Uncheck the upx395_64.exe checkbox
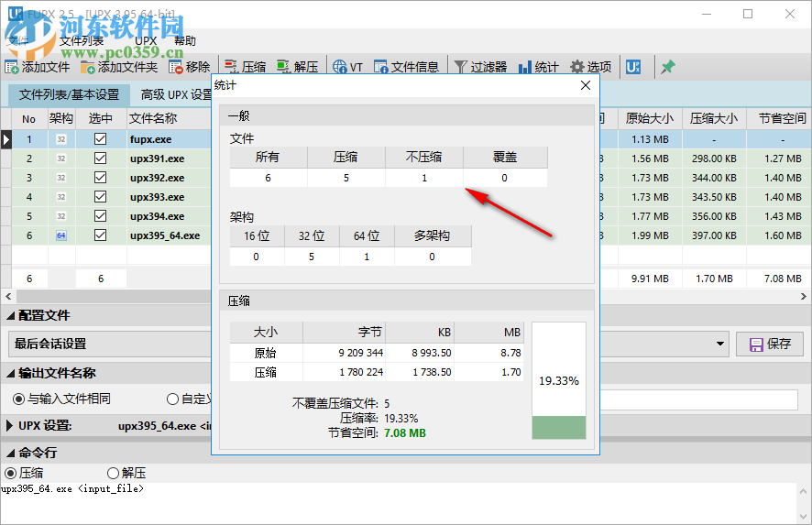Image resolution: width=812 pixels, height=525 pixels. (101, 235)
